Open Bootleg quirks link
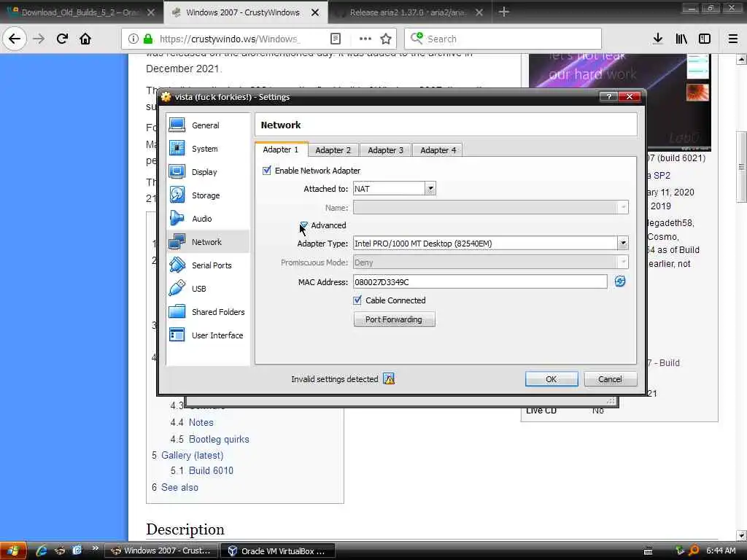747x560 pixels. [219, 439]
